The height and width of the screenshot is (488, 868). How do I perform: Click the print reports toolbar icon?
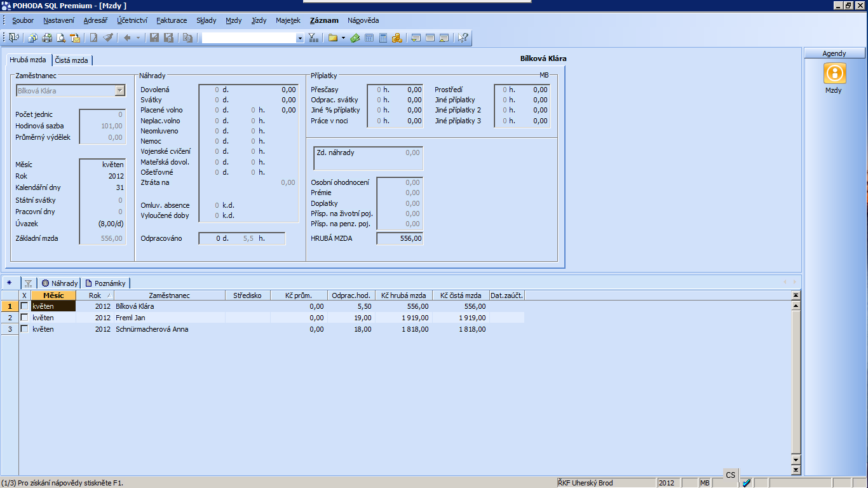(33, 38)
